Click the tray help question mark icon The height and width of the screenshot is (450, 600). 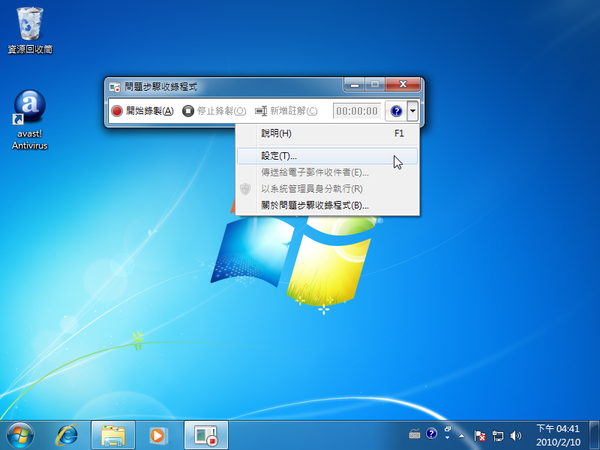431,434
